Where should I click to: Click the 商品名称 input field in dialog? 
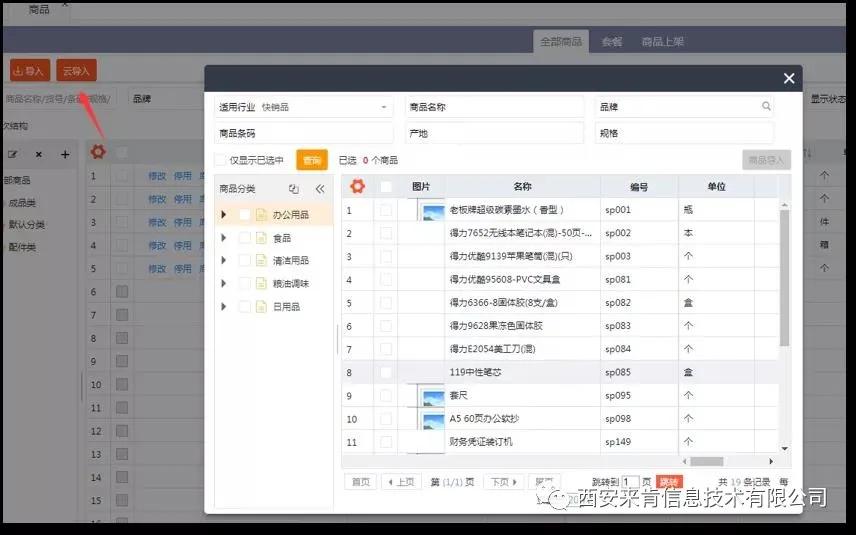click(x=494, y=107)
